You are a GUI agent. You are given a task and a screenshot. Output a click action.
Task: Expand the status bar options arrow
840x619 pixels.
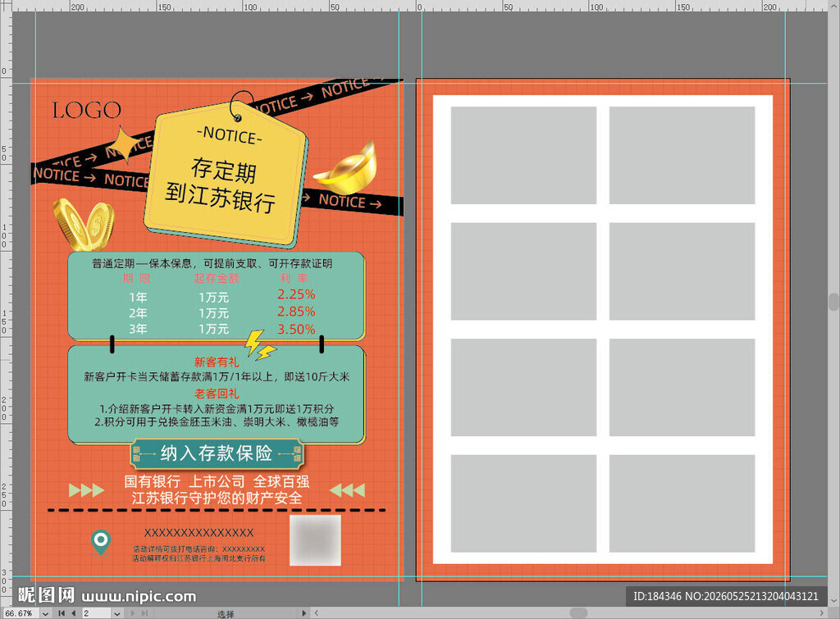(304, 613)
